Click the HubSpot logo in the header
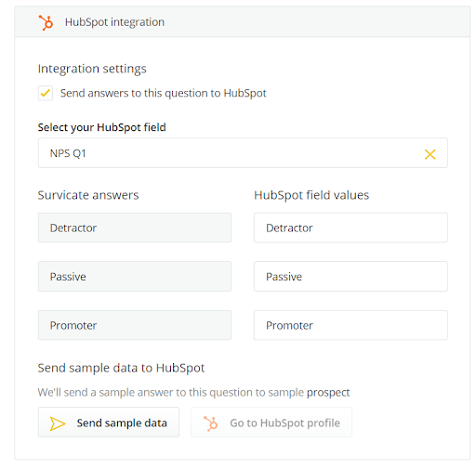476x469 pixels. (46, 22)
